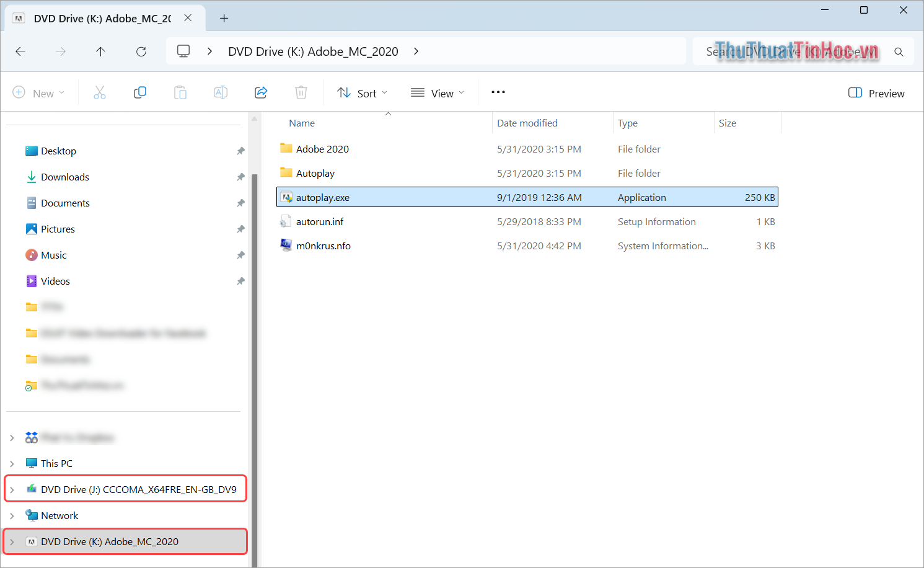Click the Share icon in toolbar
The height and width of the screenshot is (568, 924).
tap(261, 93)
